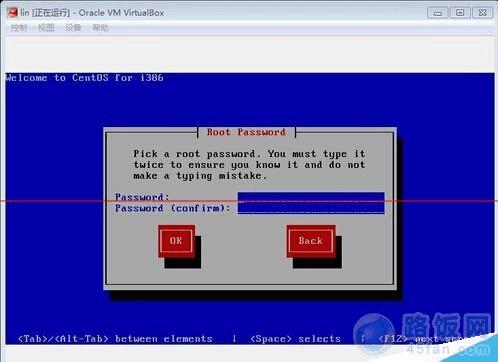Minimize the VirtualBox window
Screen dimensions: 498x362
(438, 13)
